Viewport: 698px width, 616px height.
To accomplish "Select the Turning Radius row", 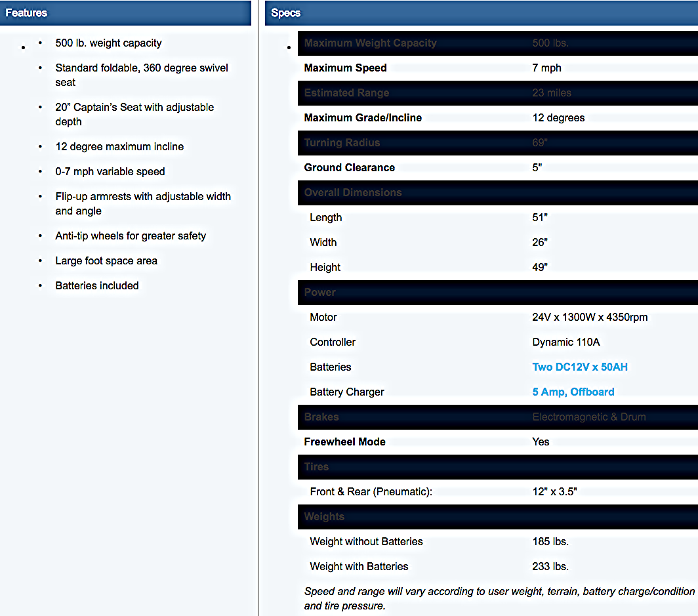I will click(x=497, y=143).
